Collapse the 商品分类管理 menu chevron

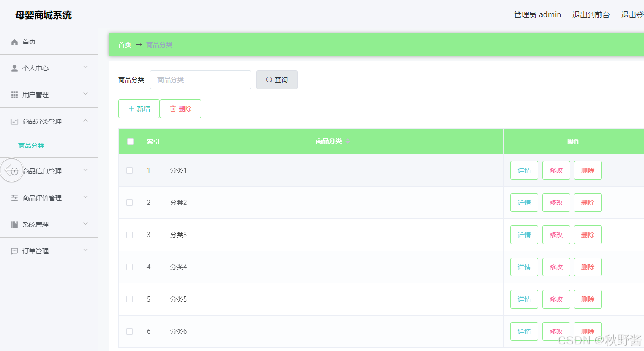pyautogui.click(x=86, y=121)
